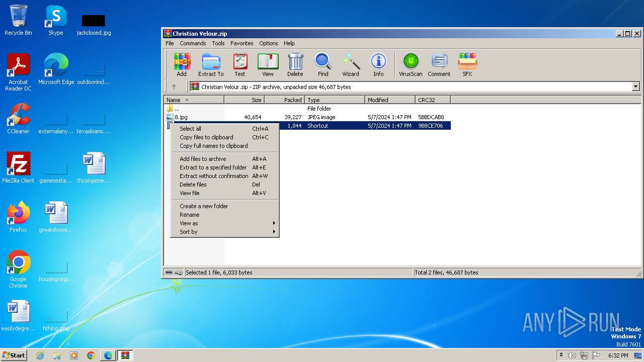The width and height of the screenshot is (644, 362).
Task: Click the Comment toolbar icon
Action: coord(439,65)
